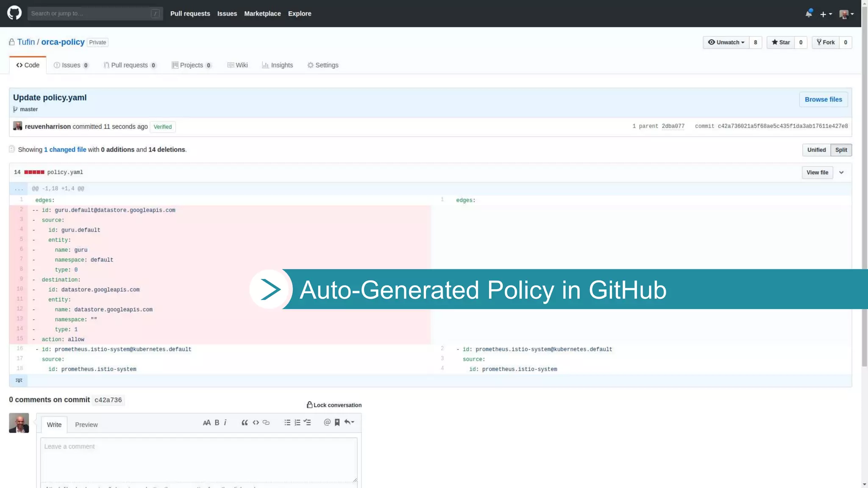
Task: Open the user avatar menu
Action: click(846, 14)
